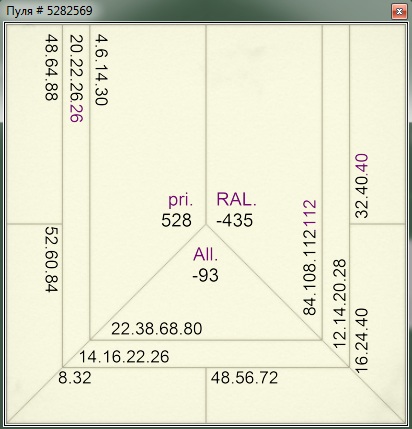The image size is (412, 429).
Task: Click the 32.40.40 score entry
Action: (x=362, y=186)
